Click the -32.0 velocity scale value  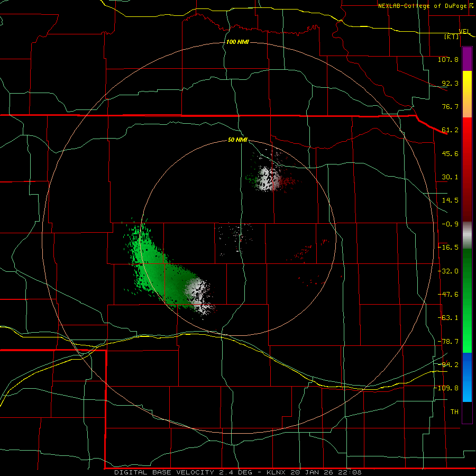click(x=448, y=271)
